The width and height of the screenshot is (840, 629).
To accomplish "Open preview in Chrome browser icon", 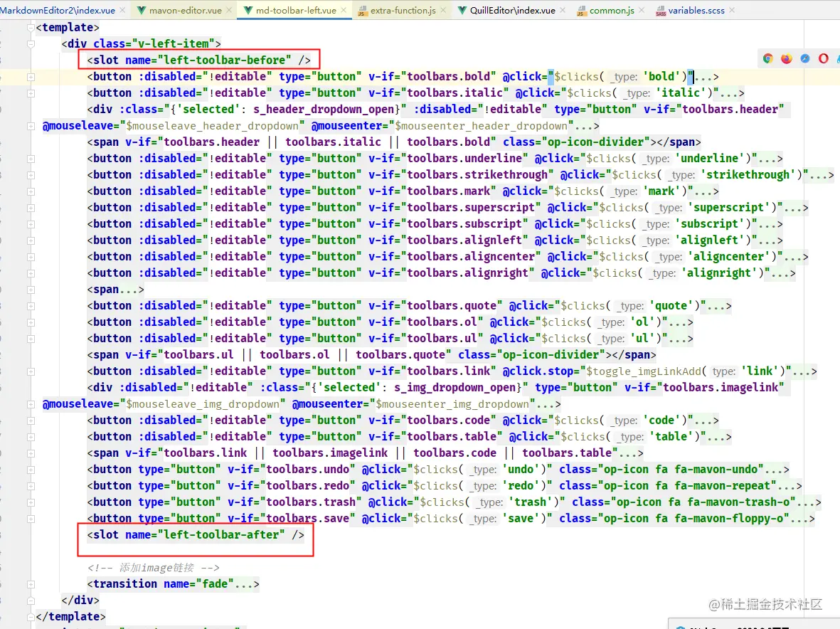I will click(x=767, y=58).
